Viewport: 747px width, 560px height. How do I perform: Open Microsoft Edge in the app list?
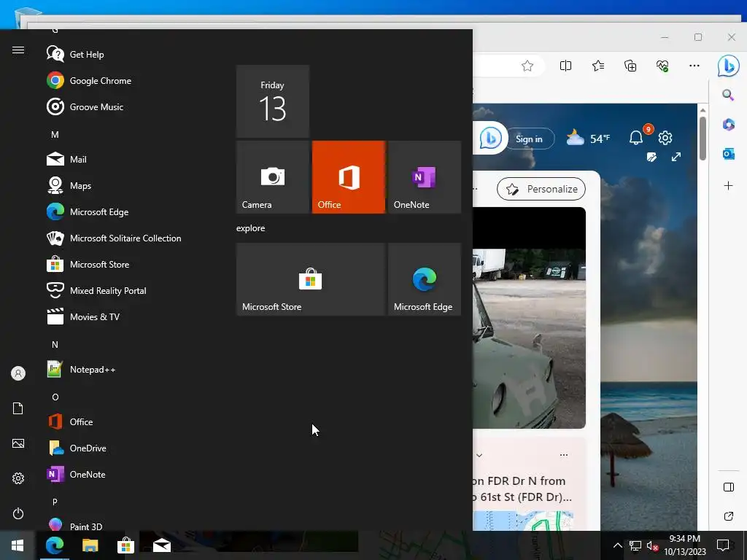pyautogui.click(x=115, y=211)
